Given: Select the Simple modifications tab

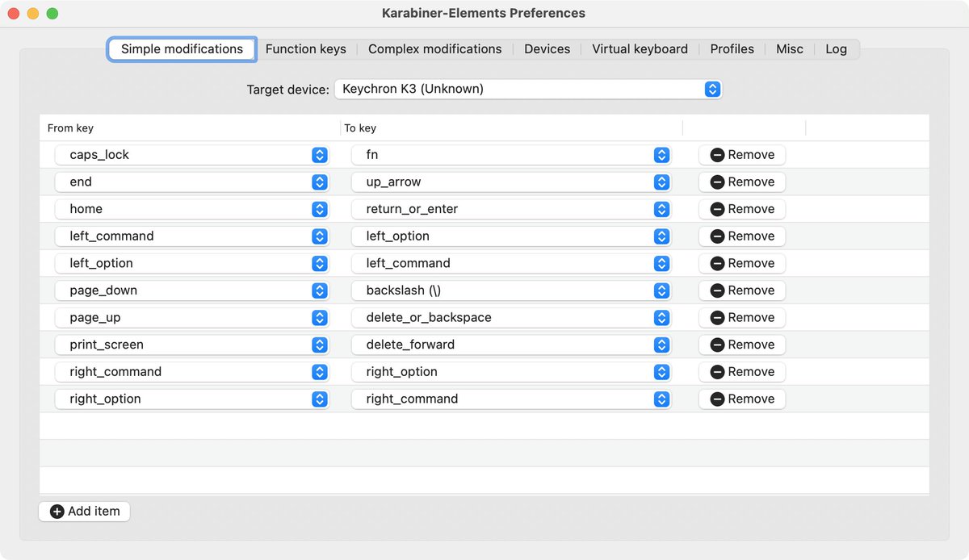Looking at the screenshot, I should coord(182,48).
